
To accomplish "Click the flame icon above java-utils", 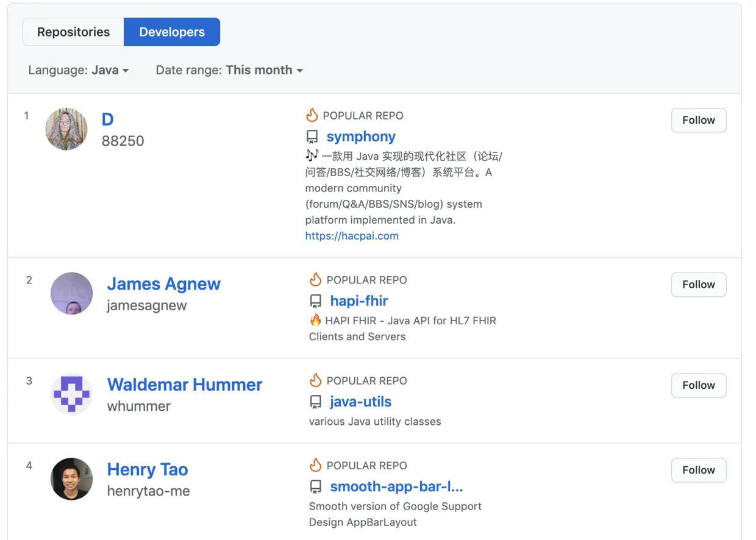I will [315, 380].
